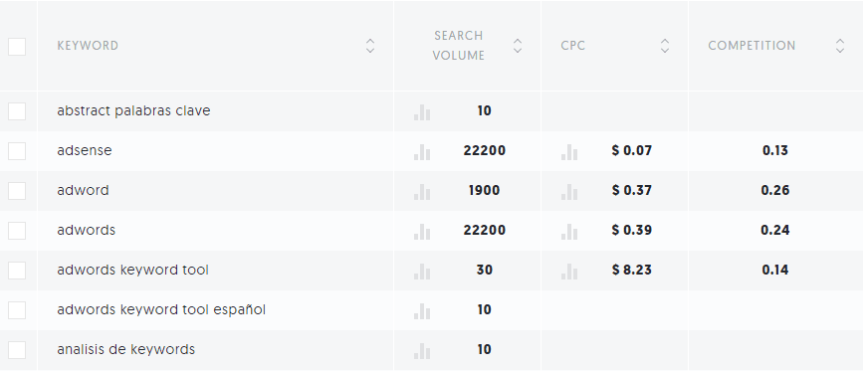Check the box for adwords keyword tool
This screenshot has height=371, width=868.
pyautogui.click(x=17, y=271)
